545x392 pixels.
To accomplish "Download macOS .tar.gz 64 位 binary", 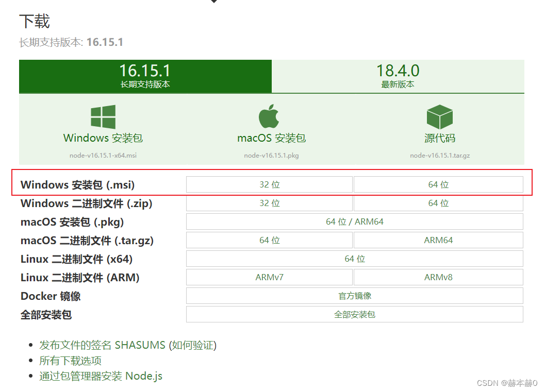I will point(269,240).
